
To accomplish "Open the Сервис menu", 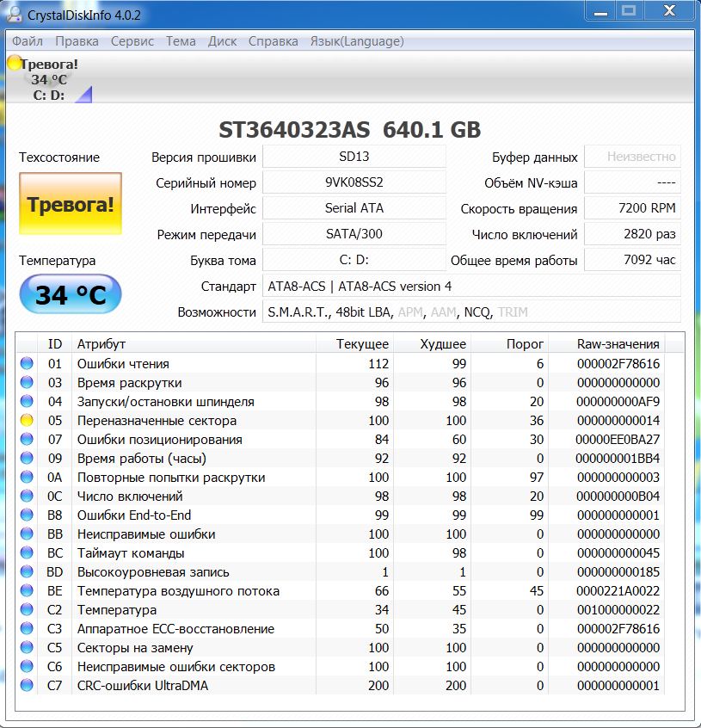I will [132, 41].
